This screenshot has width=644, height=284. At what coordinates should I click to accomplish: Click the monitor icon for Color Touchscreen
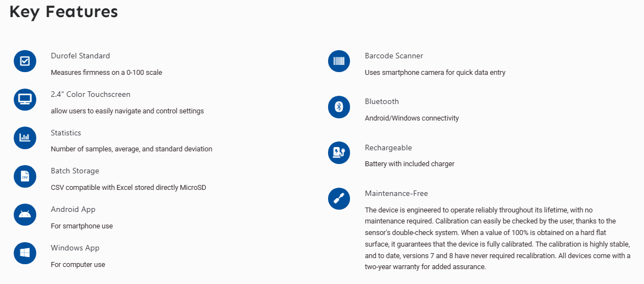tap(25, 100)
